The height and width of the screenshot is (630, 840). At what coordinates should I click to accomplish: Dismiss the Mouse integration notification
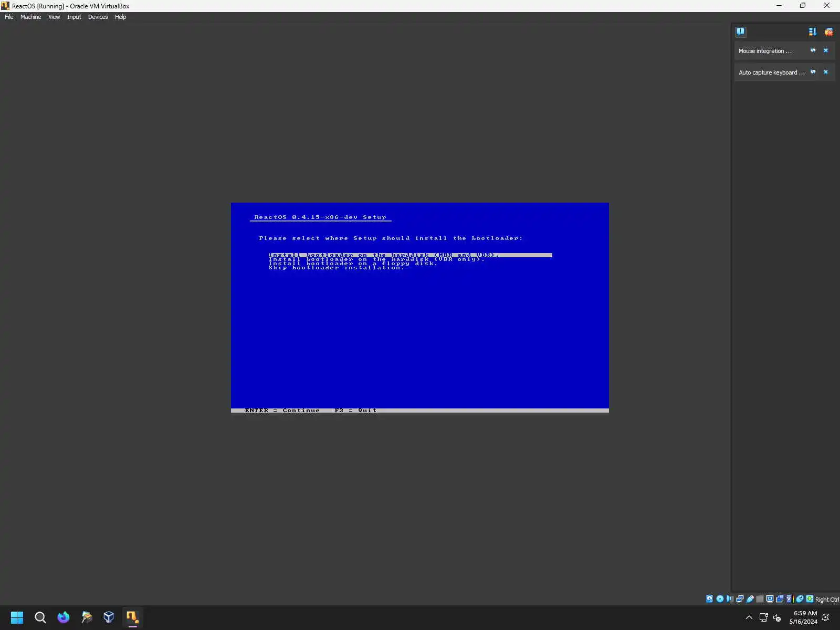(826, 50)
